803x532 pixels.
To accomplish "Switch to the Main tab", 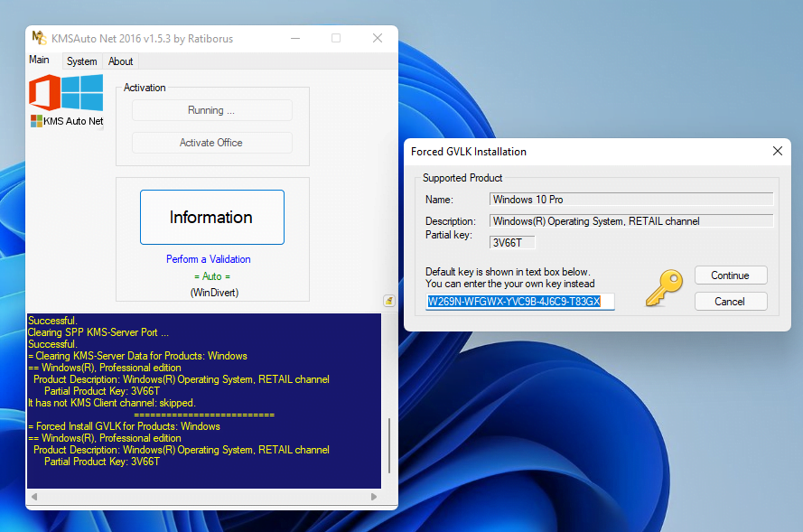I will [x=39, y=60].
